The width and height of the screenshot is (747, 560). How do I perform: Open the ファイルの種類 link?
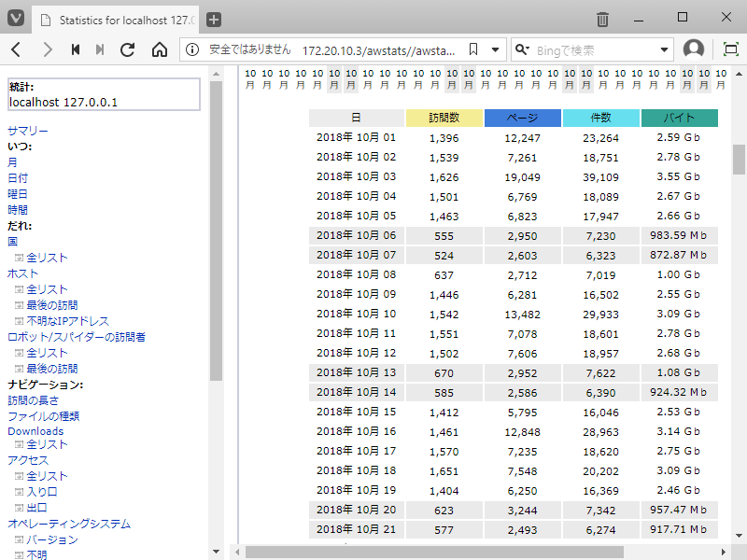pyautogui.click(x=44, y=416)
